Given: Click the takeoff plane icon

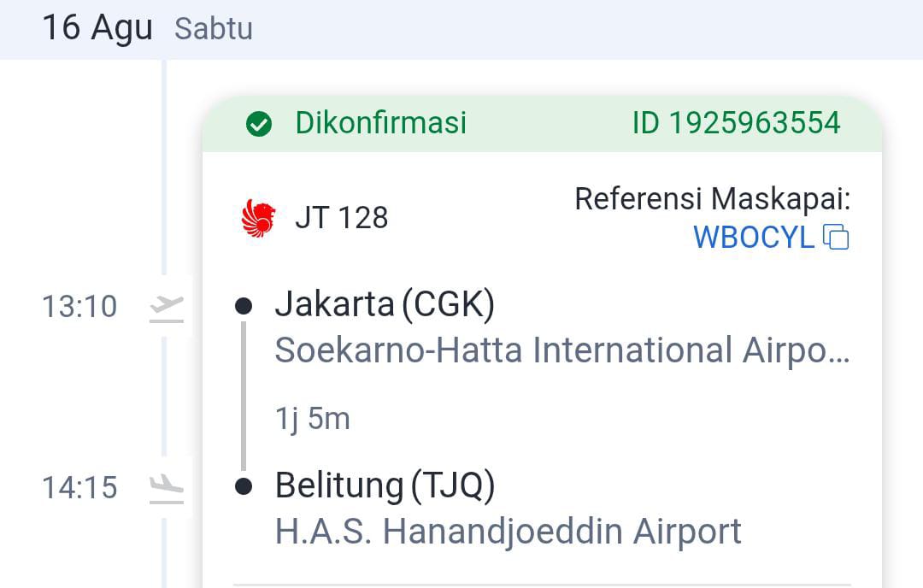Looking at the screenshot, I should click(167, 308).
